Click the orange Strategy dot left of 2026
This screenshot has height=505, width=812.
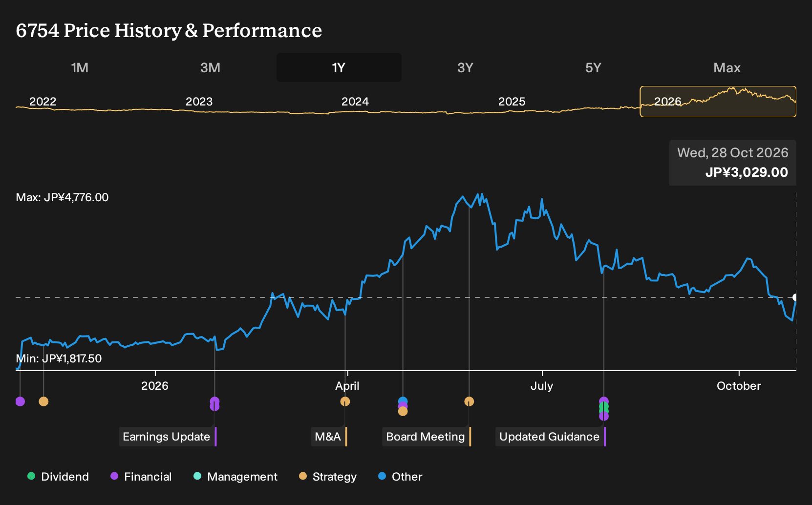[43, 401]
